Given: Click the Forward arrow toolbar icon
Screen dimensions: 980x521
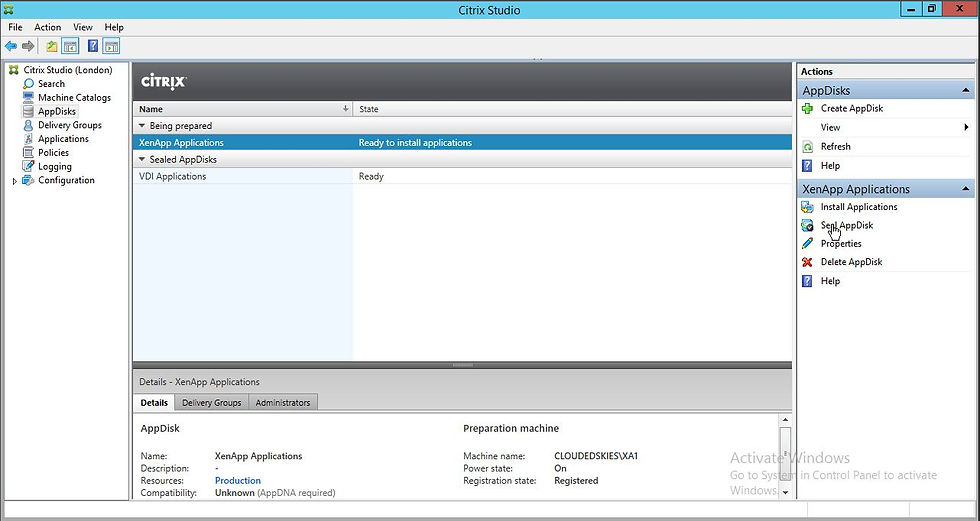Looking at the screenshot, I should pos(28,46).
